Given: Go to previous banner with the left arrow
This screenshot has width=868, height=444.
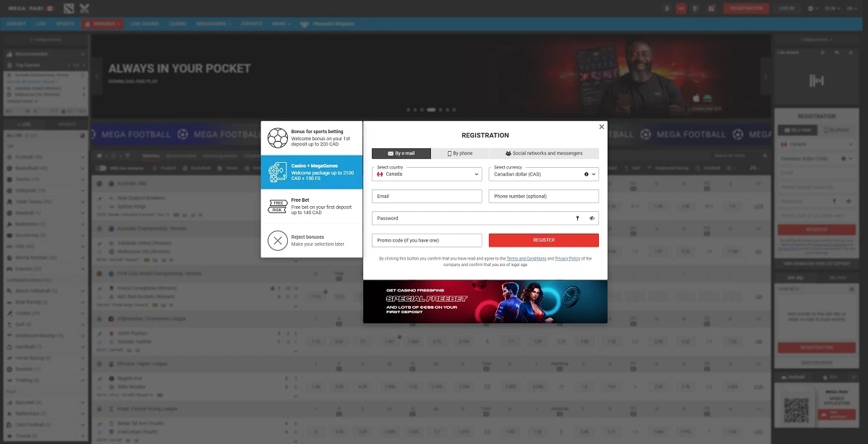Looking at the screenshot, I should 97,77.
